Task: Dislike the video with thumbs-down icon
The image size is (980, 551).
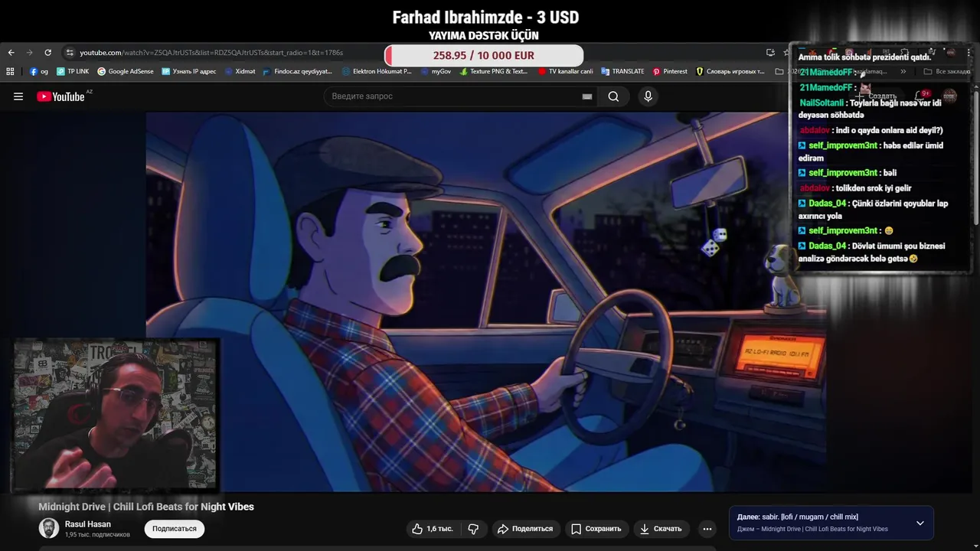Action: [473, 529]
